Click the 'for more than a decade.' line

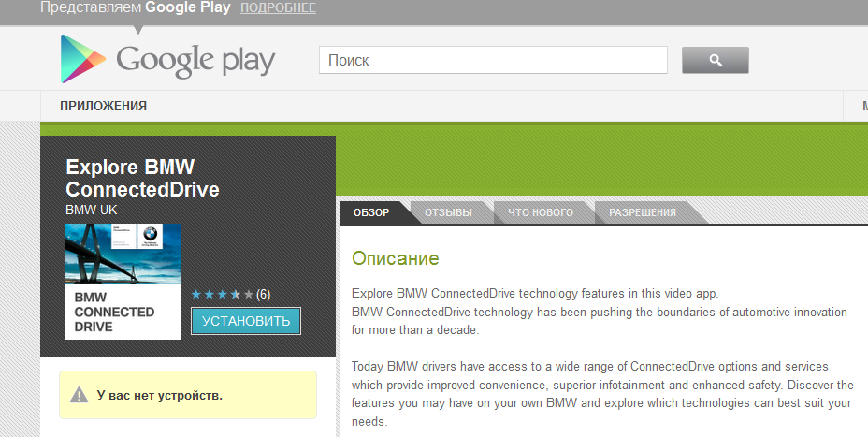[x=415, y=330]
